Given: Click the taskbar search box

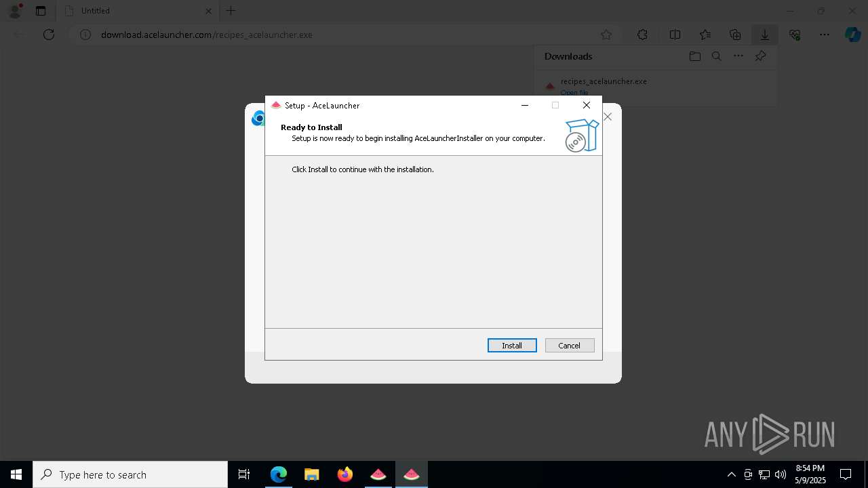Looking at the screenshot, I should (x=130, y=474).
